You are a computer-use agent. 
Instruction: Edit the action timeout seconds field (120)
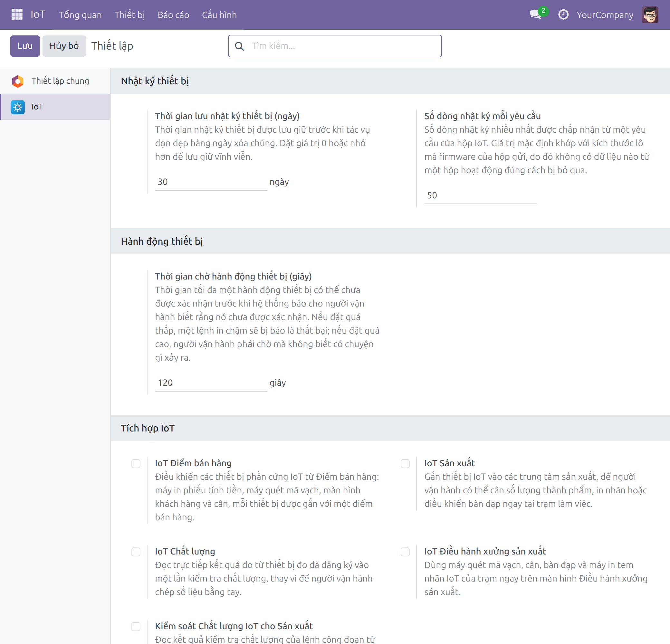click(x=211, y=383)
